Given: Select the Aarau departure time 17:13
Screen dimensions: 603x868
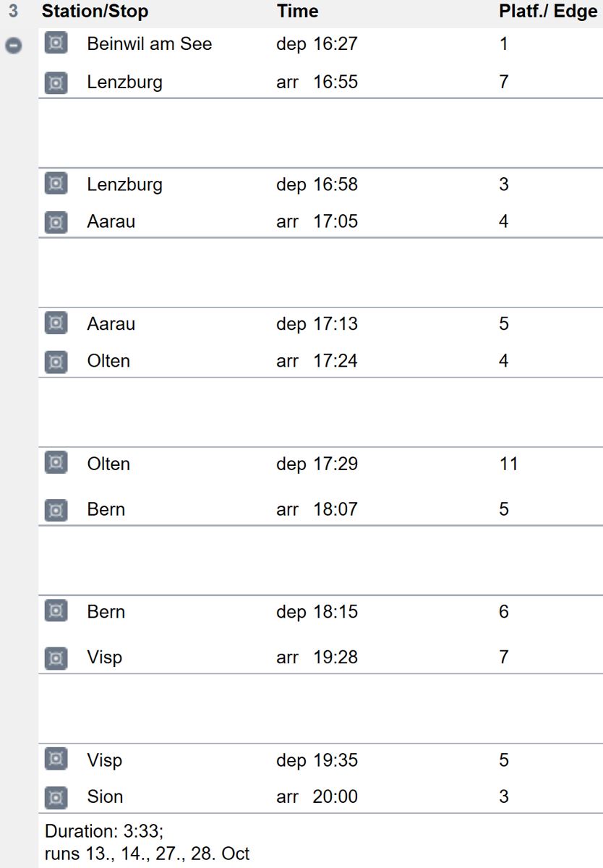Looking at the screenshot, I should pos(317,324).
